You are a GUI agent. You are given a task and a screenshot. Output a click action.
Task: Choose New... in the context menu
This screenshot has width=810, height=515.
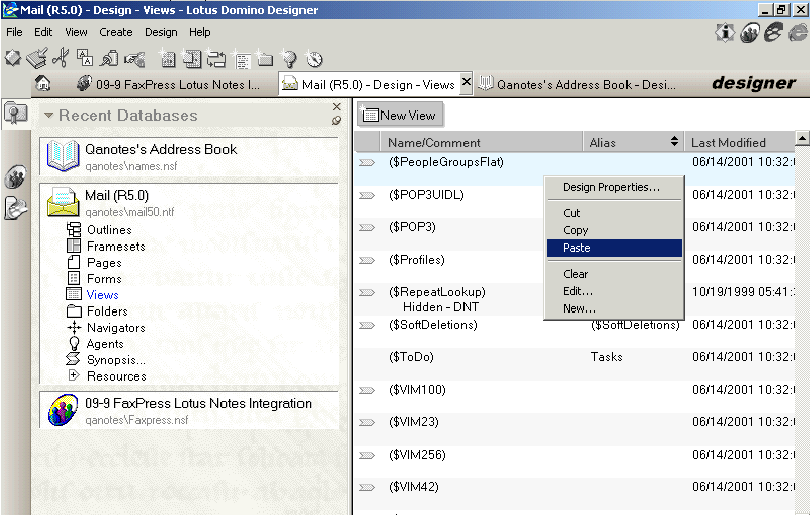click(x=614, y=308)
